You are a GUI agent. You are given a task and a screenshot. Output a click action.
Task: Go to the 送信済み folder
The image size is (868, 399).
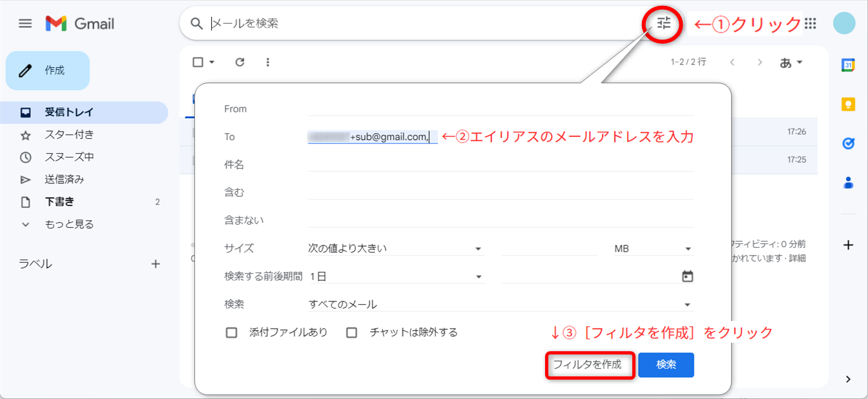65,179
